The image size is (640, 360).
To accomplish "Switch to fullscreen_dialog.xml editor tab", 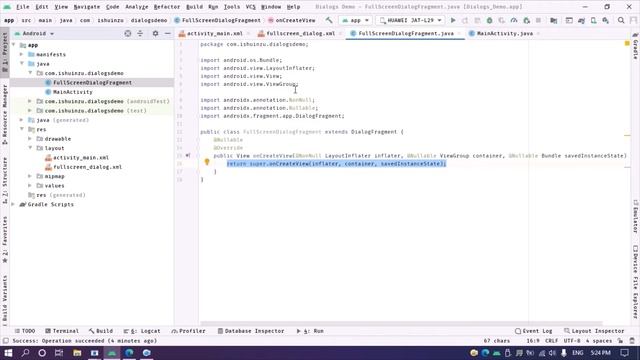I will pos(300,33).
